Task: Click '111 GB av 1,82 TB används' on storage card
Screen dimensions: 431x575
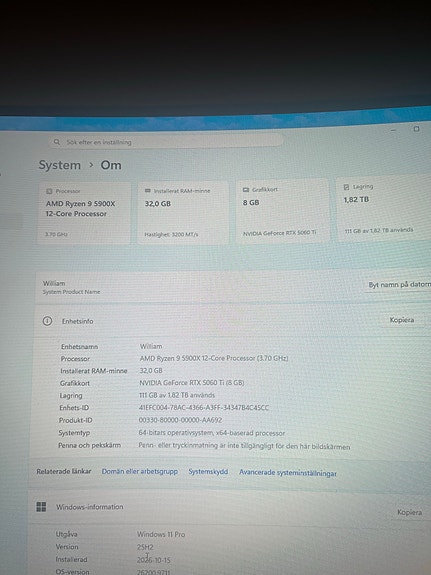Action: [379, 230]
